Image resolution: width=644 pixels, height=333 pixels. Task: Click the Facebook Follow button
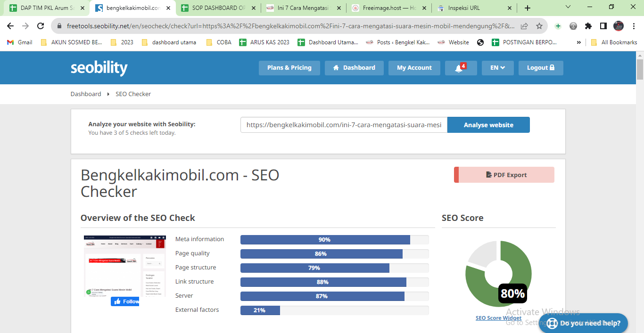[125, 301]
